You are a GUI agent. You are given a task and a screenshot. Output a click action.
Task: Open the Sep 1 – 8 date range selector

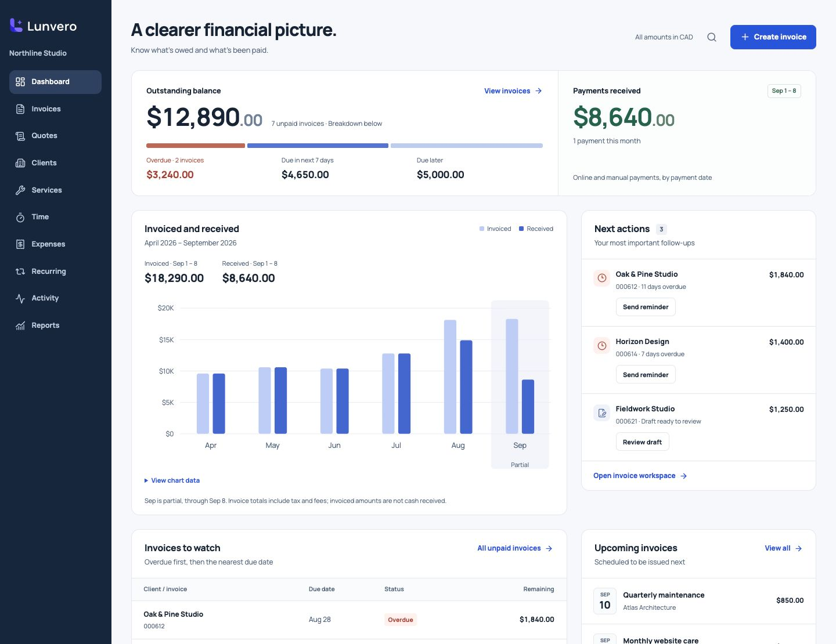tap(784, 91)
